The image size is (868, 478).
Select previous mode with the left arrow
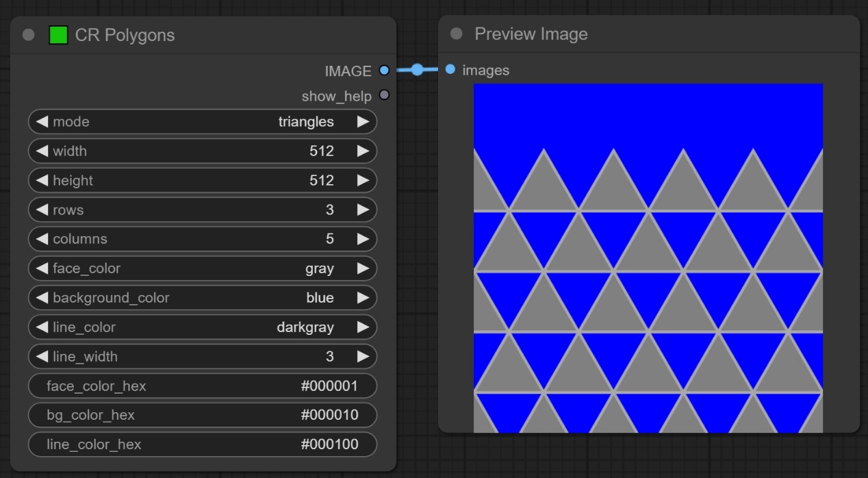(x=42, y=122)
